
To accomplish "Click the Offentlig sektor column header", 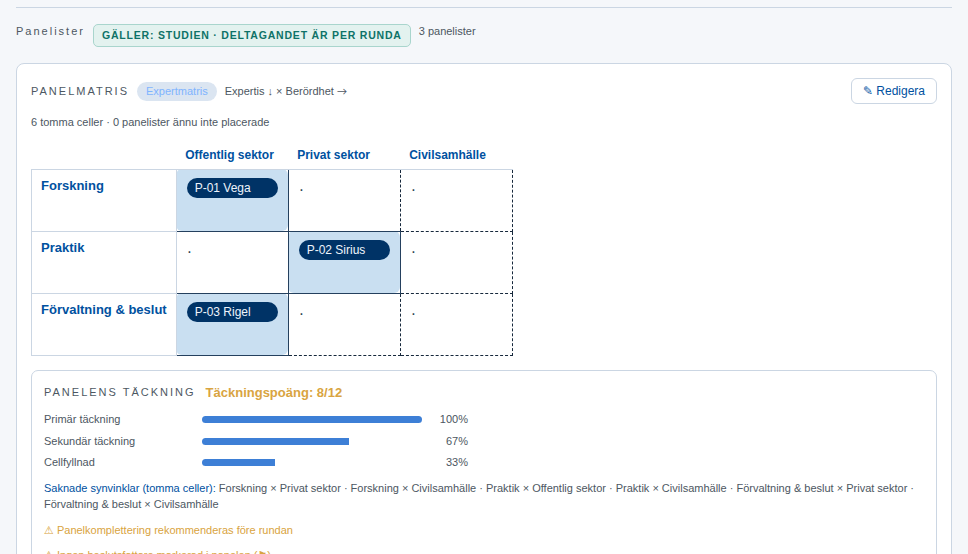I will [x=230, y=155].
